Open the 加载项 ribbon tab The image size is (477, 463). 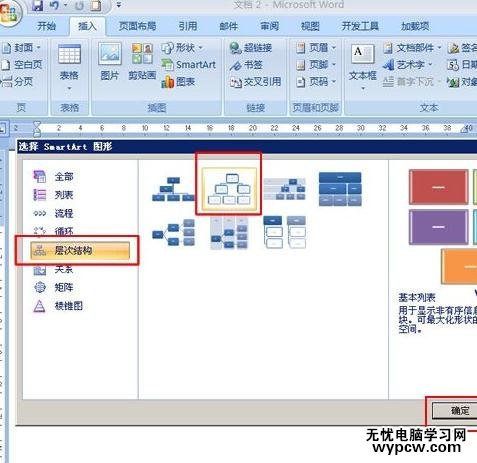click(x=415, y=26)
